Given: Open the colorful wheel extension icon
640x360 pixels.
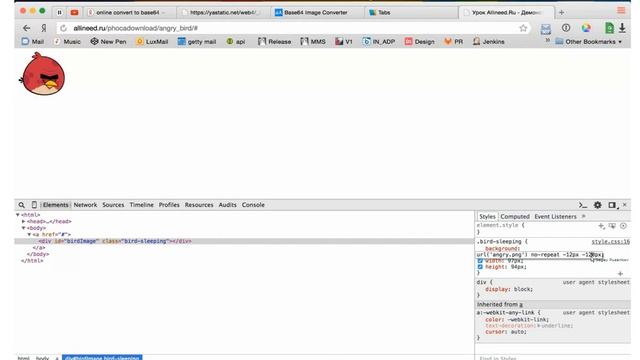Looking at the screenshot, I should 586,28.
